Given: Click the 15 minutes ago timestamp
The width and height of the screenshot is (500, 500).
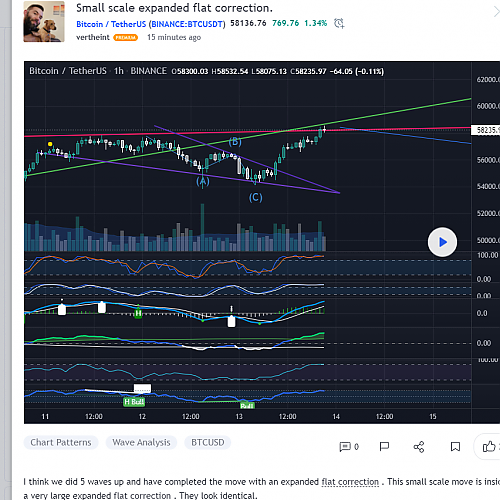Looking at the screenshot, I should pos(174,37).
